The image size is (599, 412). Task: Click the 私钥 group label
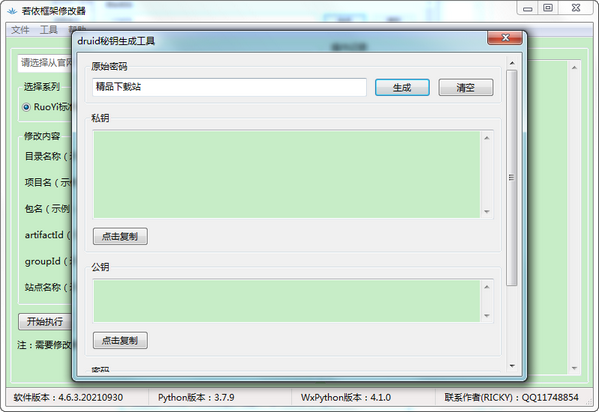tap(100, 118)
